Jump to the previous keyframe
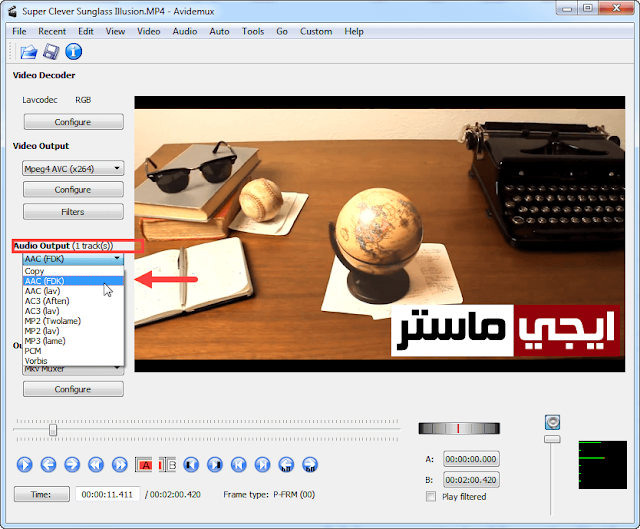Viewport: 640px width, 529px height. tap(96, 465)
